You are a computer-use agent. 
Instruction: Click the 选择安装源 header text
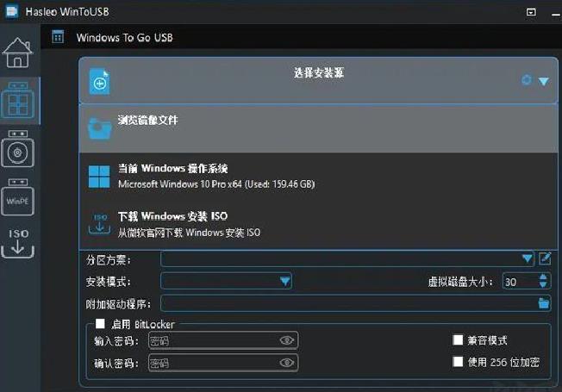[x=319, y=72]
